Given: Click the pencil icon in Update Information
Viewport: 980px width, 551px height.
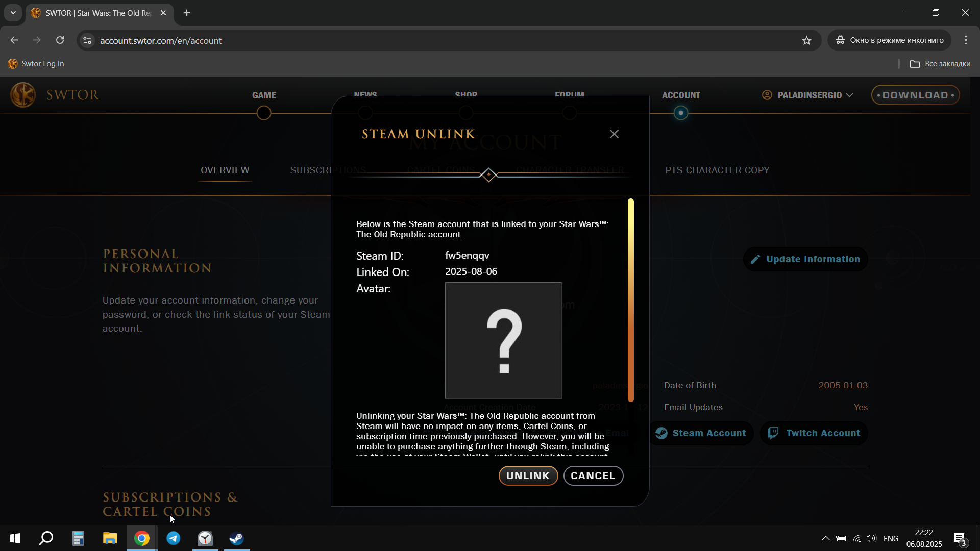Looking at the screenshot, I should click(x=755, y=259).
